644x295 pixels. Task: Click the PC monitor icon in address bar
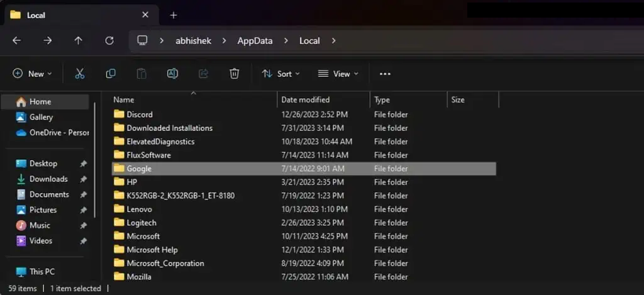(143, 40)
